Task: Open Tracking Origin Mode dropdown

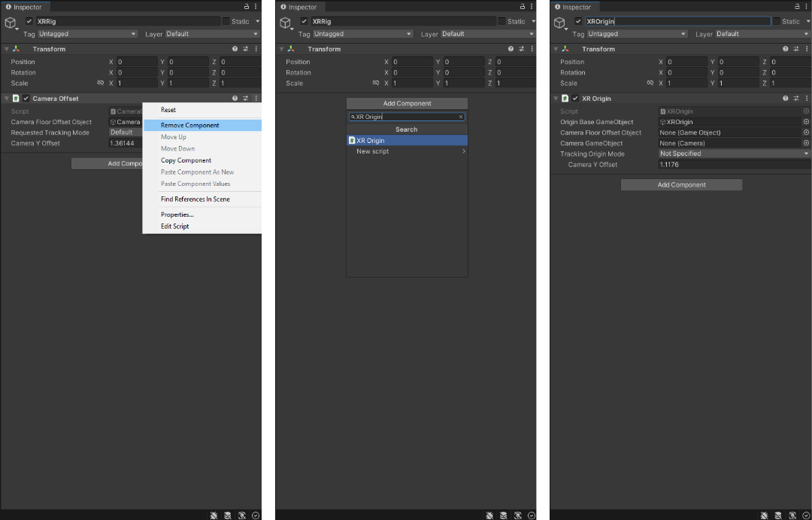Action: point(735,154)
